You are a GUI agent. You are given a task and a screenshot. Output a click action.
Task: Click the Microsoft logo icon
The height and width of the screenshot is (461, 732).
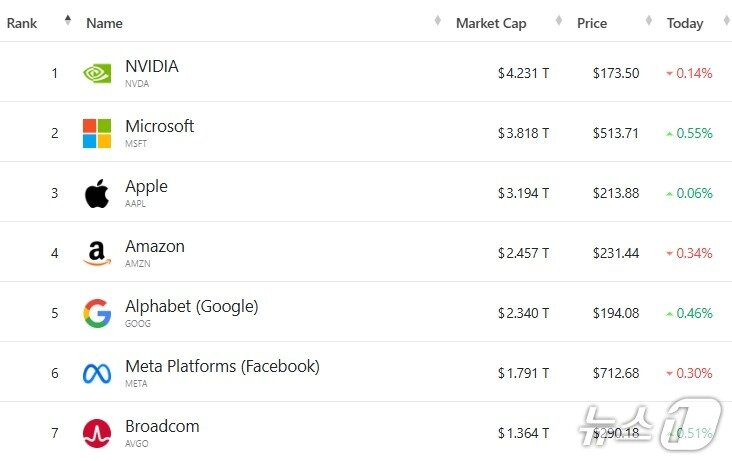tap(97, 133)
